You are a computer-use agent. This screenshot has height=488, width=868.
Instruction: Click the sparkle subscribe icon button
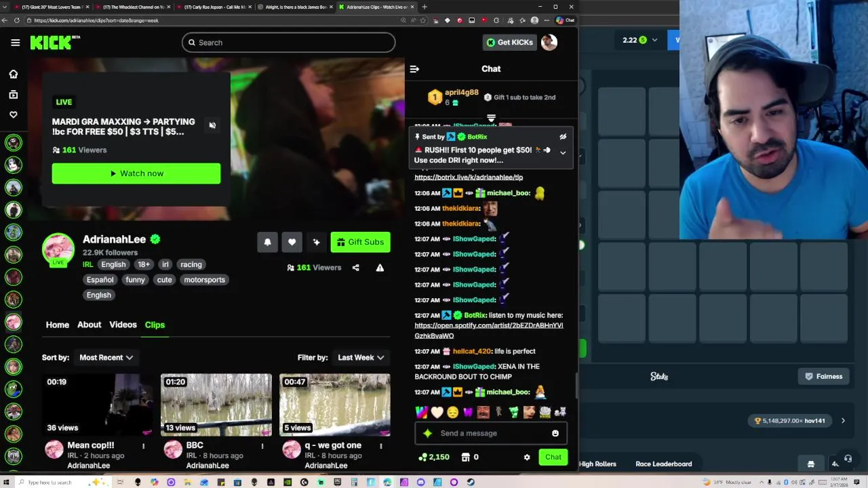pyautogui.click(x=316, y=242)
